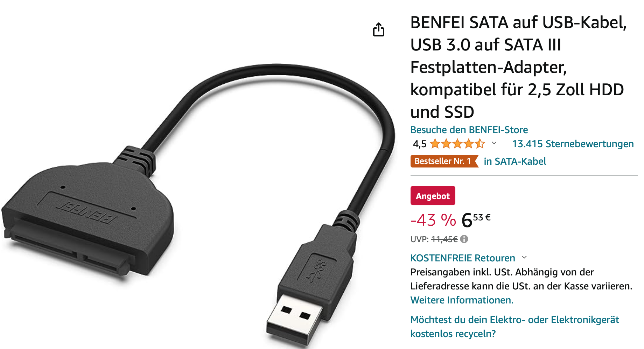Click the Bestseller Nr. 1 badge

tap(444, 161)
